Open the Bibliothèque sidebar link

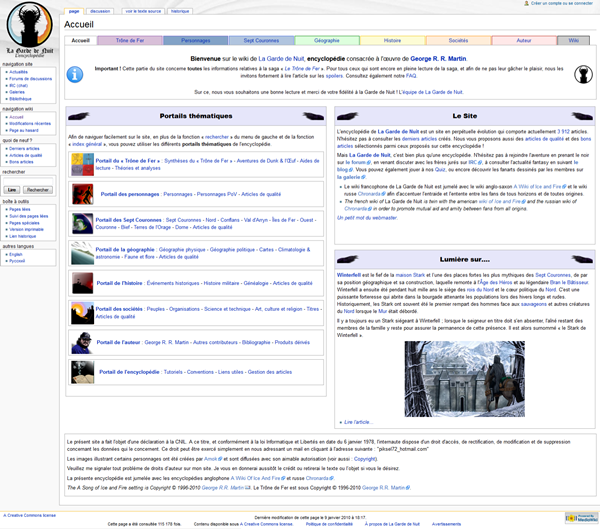click(20, 99)
